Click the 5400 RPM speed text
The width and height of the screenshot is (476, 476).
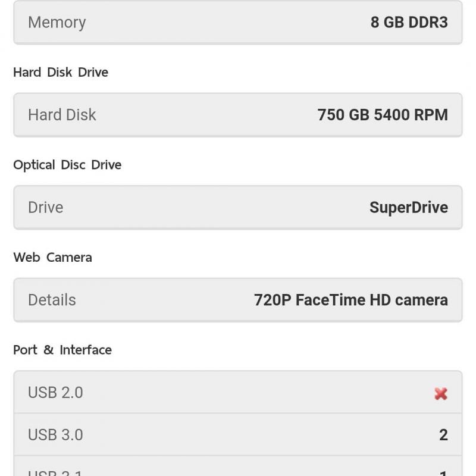point(411,115)
